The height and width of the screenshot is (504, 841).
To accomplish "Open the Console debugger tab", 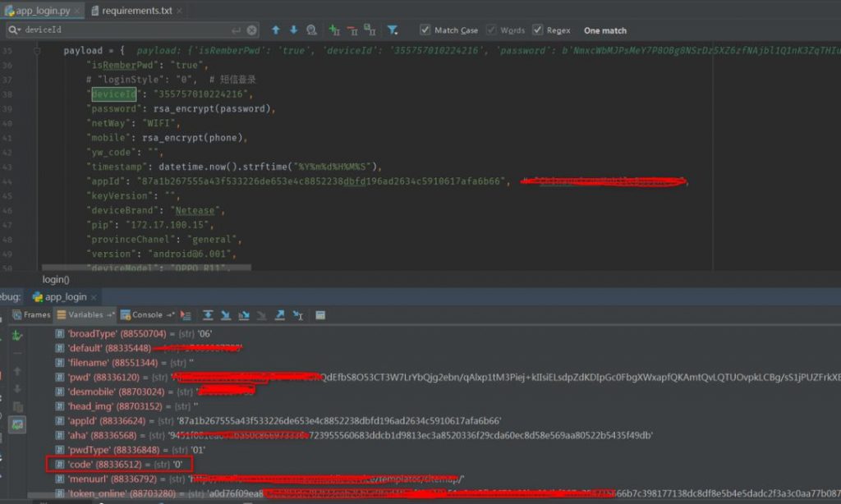I will (x=147, y=314).
